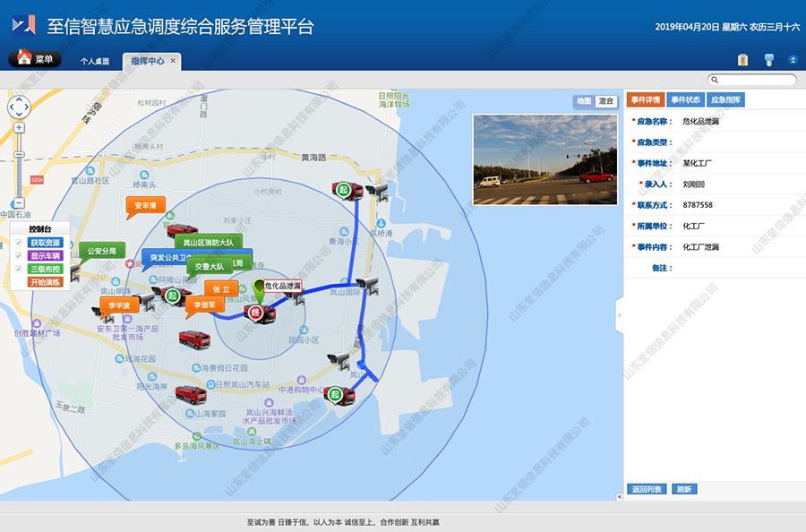Click the 事件内容 value 化工厂泄漏
The width and height of the screenshot is (806, 532).
pyautogui.click(x=700, y=247)
